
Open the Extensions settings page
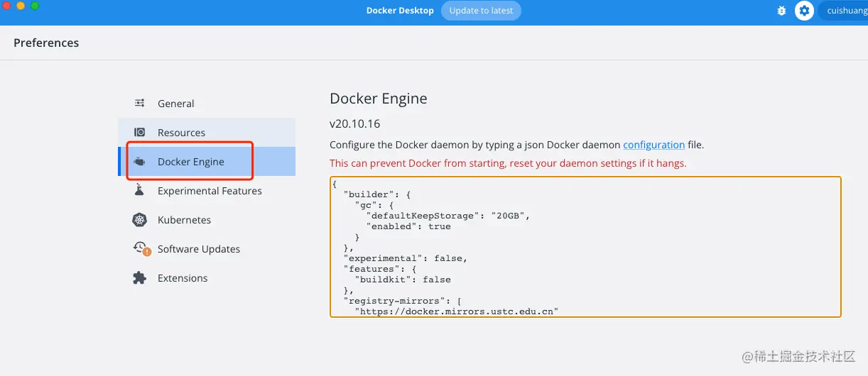coord(207,278)
